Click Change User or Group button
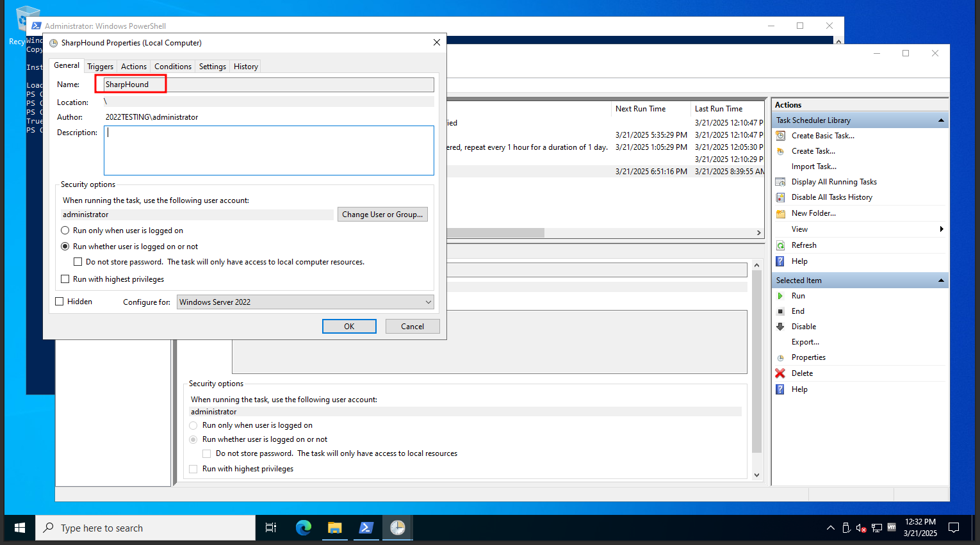980x545 pixels. (382, 215)
